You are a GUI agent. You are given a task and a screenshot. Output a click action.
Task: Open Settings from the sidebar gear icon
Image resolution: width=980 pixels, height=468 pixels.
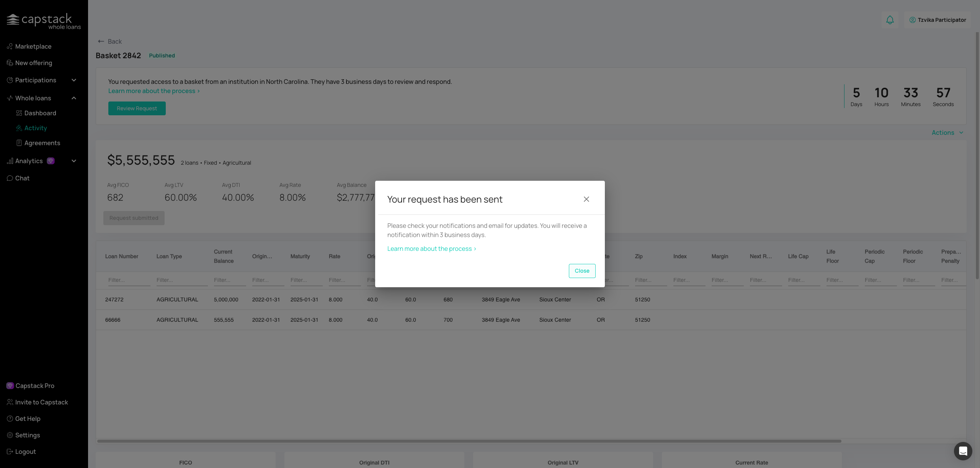point(10,435)
